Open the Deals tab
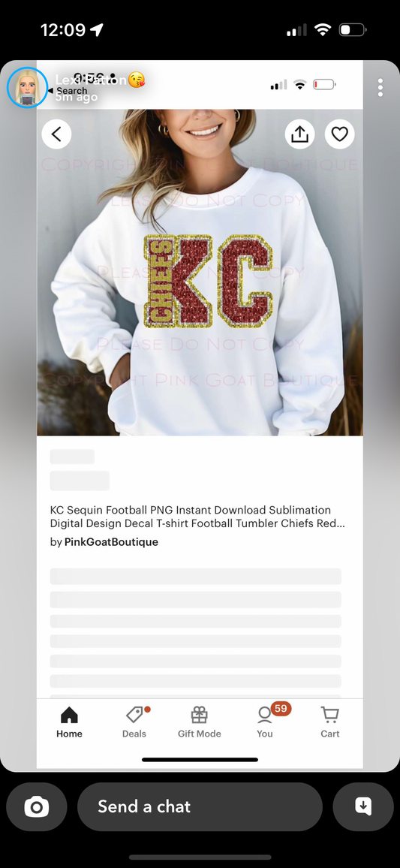 pos(134,722)
